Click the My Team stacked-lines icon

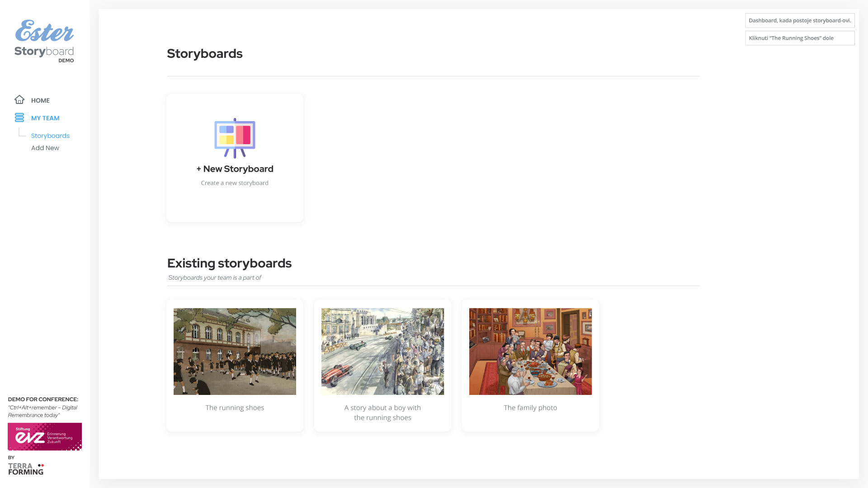(19, 117)
